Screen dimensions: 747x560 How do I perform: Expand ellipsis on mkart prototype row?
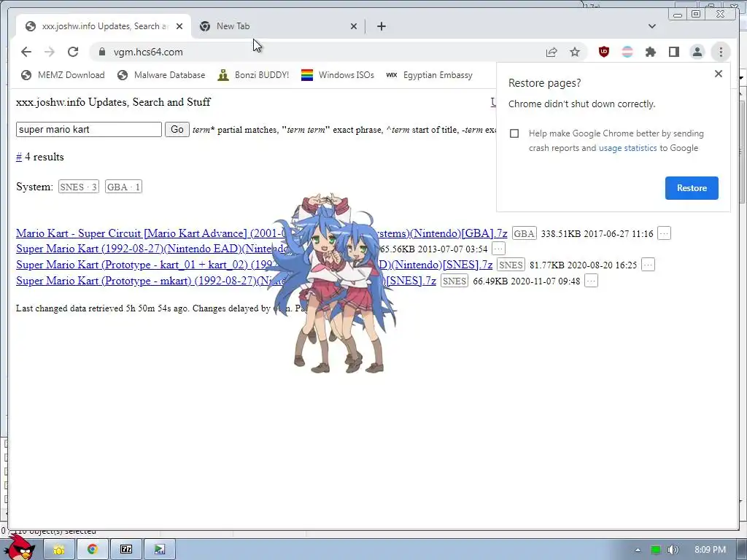591,281
